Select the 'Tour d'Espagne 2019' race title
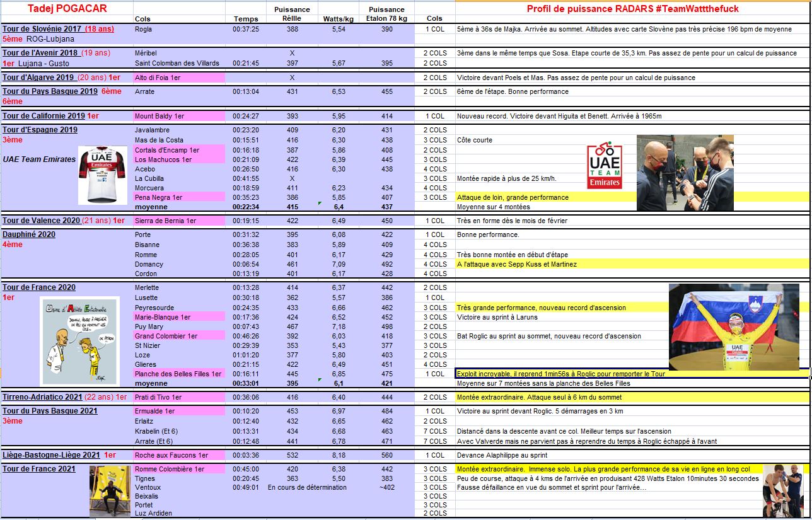The height and width of the screenshot is (520, 812). point(40,130)
